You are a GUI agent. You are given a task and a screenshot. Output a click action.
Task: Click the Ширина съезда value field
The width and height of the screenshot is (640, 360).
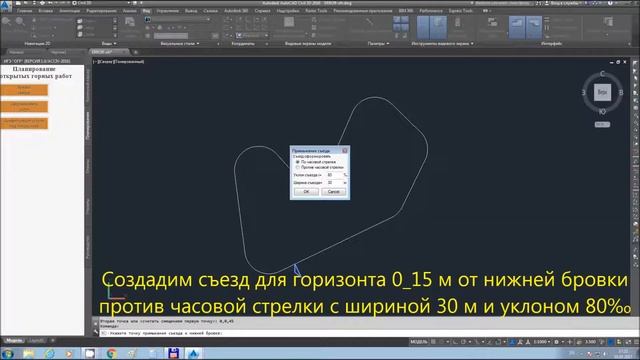click(x=334, y=183)
